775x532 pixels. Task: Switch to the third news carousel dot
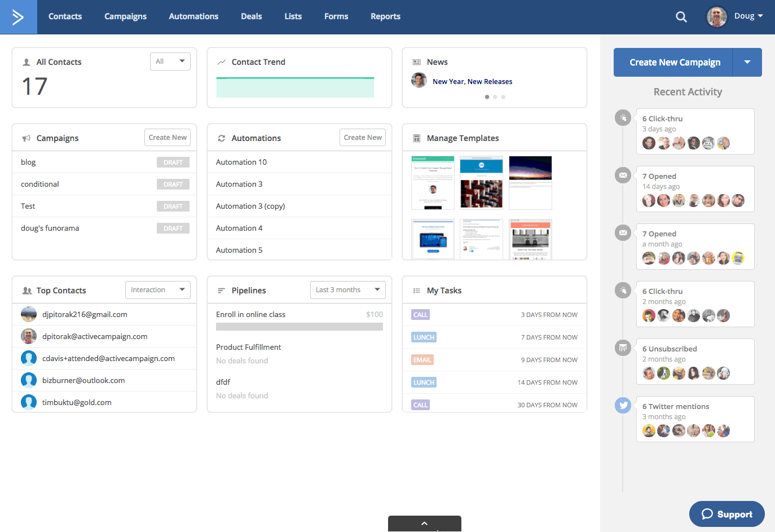pos(503,97)
